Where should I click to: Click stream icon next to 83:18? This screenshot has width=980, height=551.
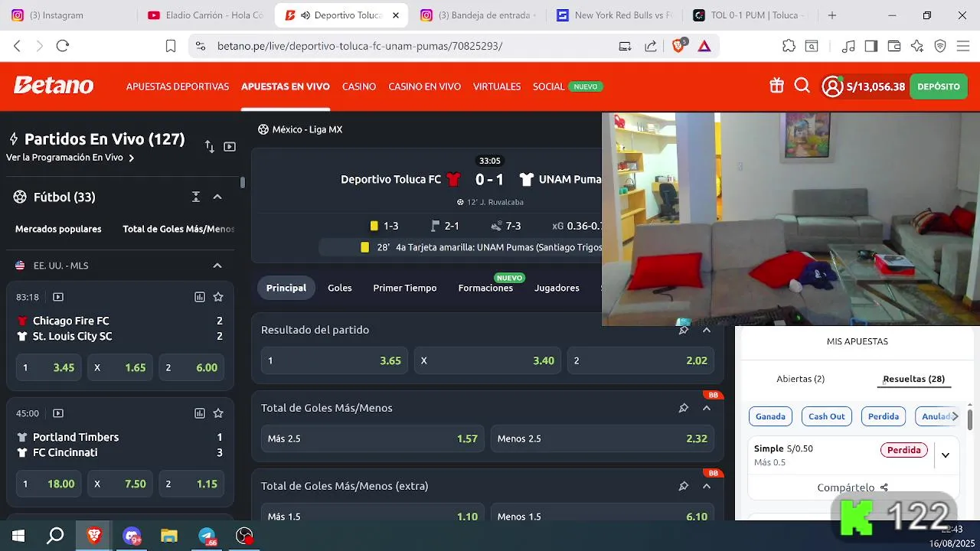pos(58,297)
